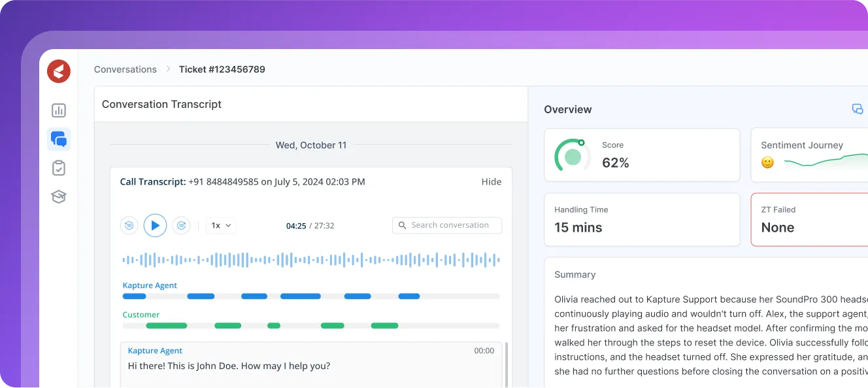
Task: Open the clipboard checklist sidebar icon
Action: coord(59,168)
